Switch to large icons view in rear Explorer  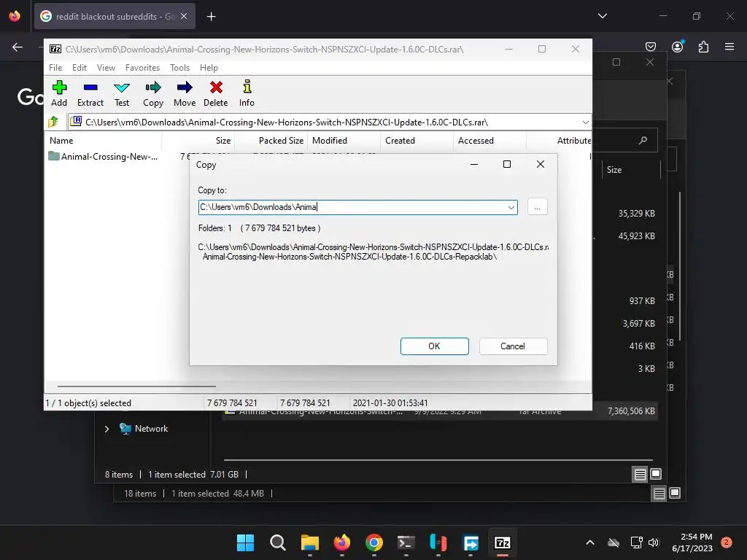click(675, 493)
